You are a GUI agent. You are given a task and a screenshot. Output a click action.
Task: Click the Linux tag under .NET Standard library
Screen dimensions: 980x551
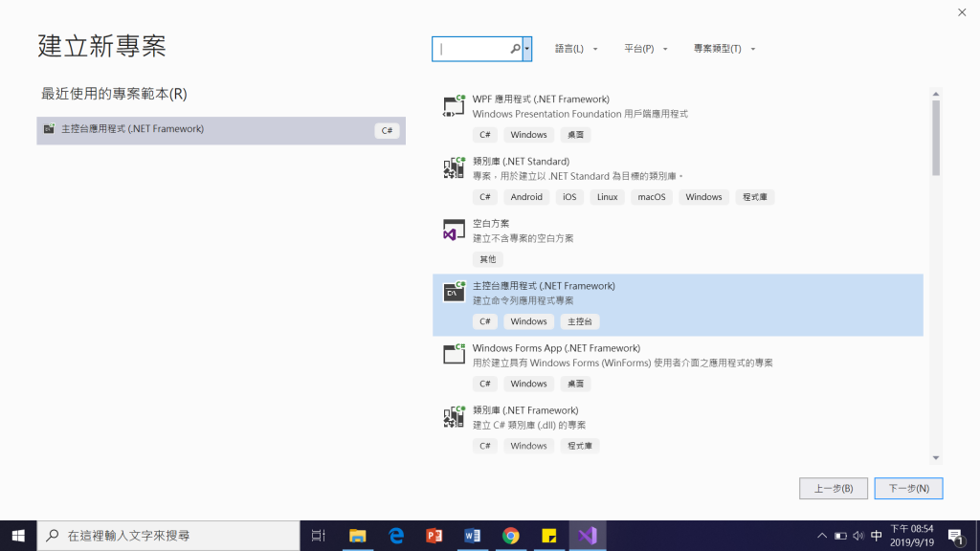pos(607,197)
